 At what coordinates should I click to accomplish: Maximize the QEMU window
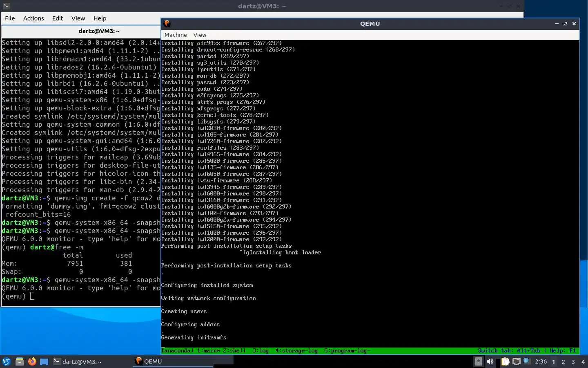click(x=566, y=24)
